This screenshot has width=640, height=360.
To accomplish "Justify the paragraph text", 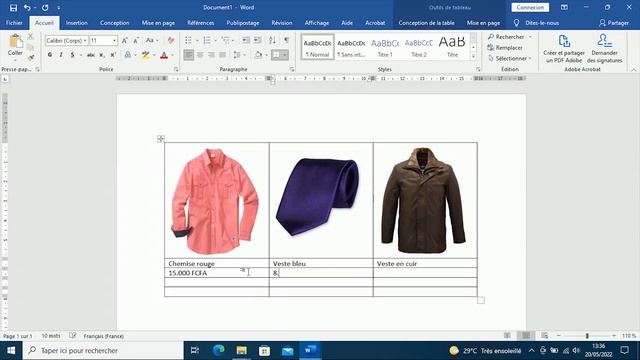I will [222, 55].
